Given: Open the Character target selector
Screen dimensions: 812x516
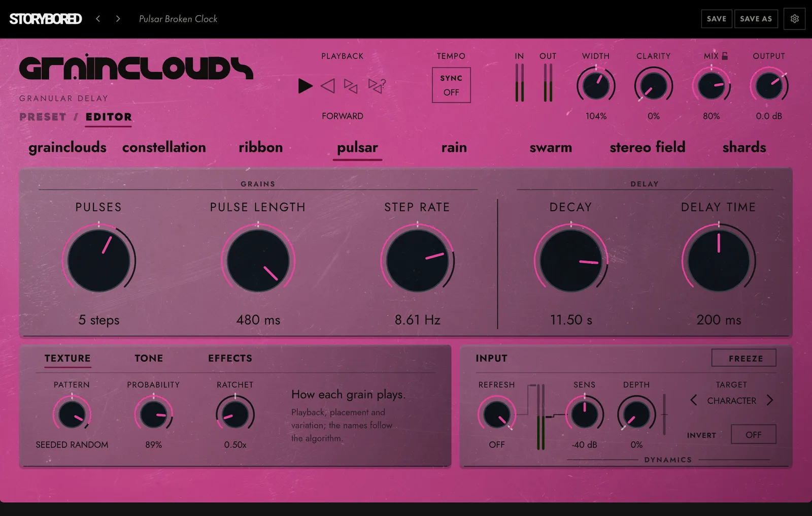Looking at the screenshot, I should point(732,401).
